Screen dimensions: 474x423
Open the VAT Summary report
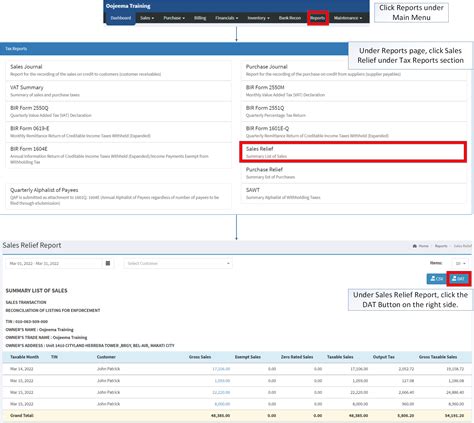point(119,91)
